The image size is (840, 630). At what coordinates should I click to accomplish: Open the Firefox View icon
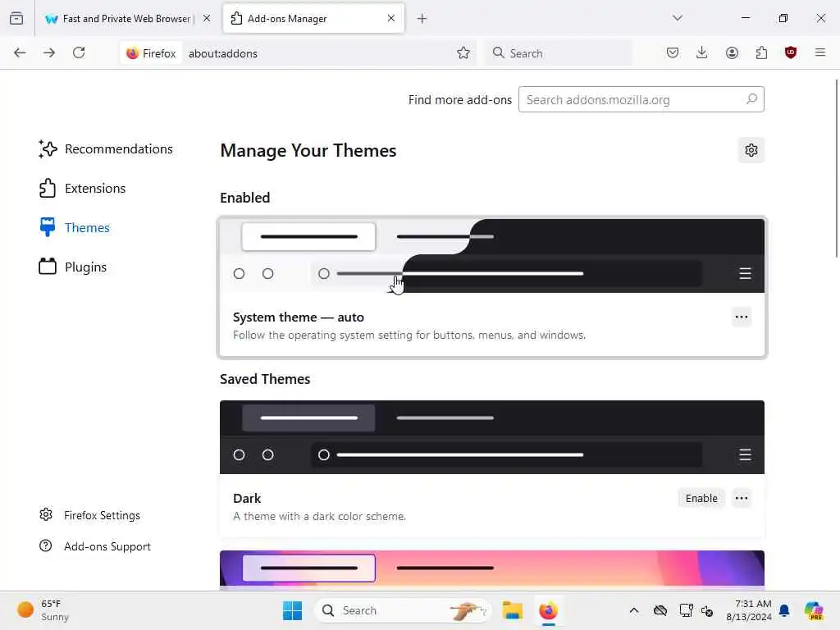click(16, 18)
